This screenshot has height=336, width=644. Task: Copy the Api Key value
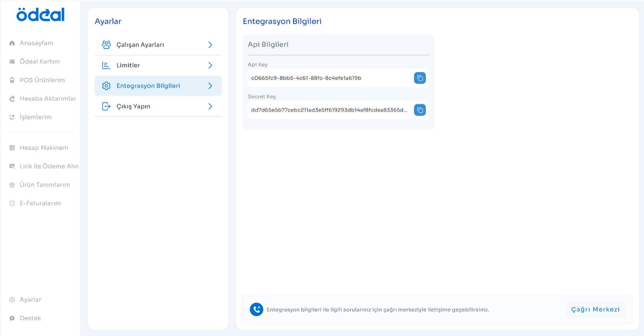tap(420, 78)
